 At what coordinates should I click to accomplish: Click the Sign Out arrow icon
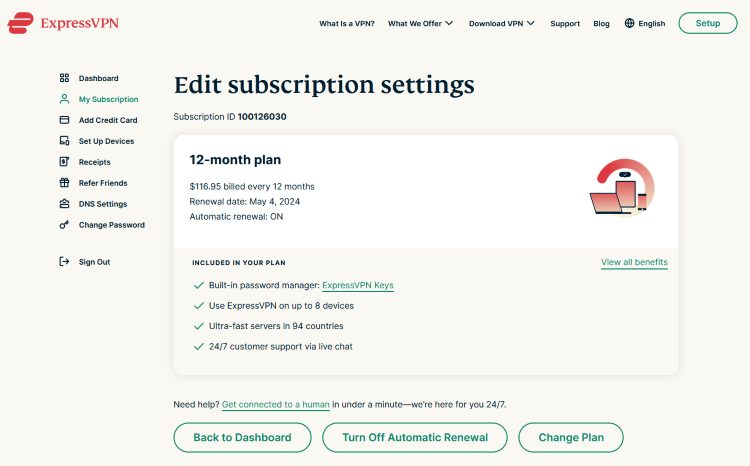tap(64, 262)
